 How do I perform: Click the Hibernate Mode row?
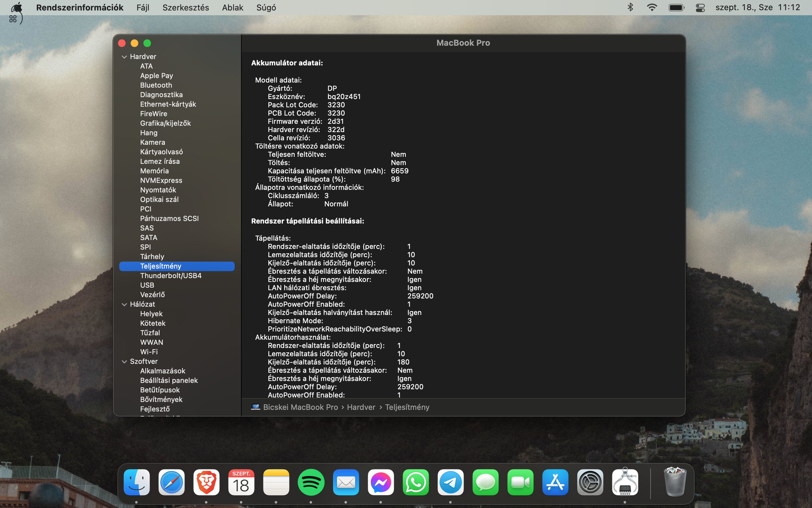[340, 321]
